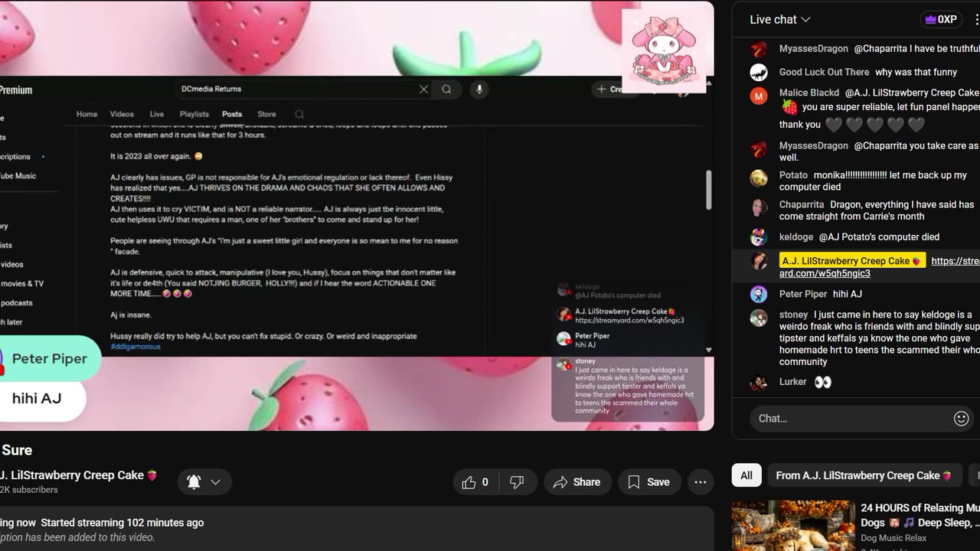Click the 'Aj is insane.' post line

(x=131, y=315)
